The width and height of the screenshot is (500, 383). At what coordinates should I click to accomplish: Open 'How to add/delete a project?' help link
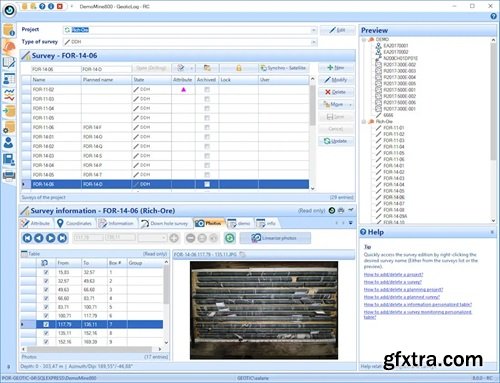(393, 275)
